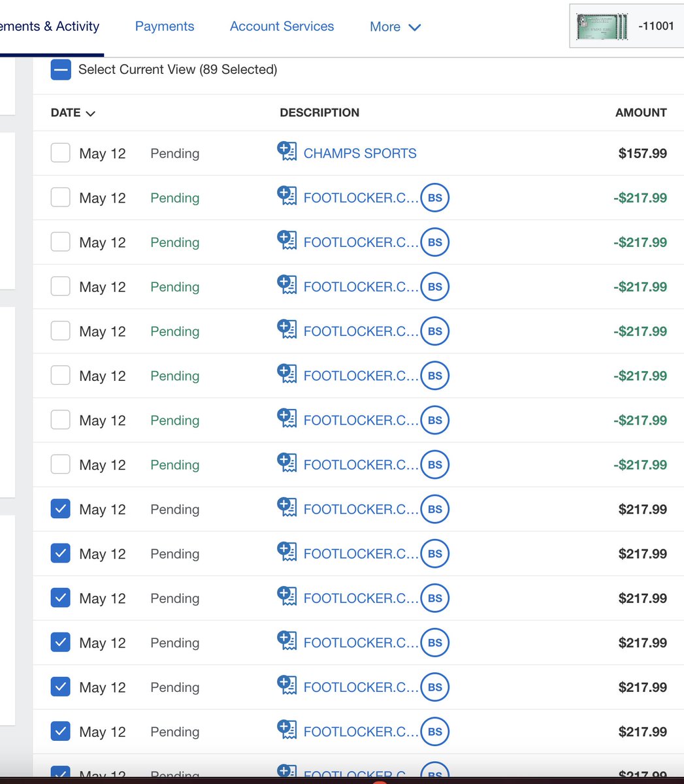Open the receipt icon beside CHAMPS SPORTS
Viewport: 684px width, 784px height.
[287, 152]
